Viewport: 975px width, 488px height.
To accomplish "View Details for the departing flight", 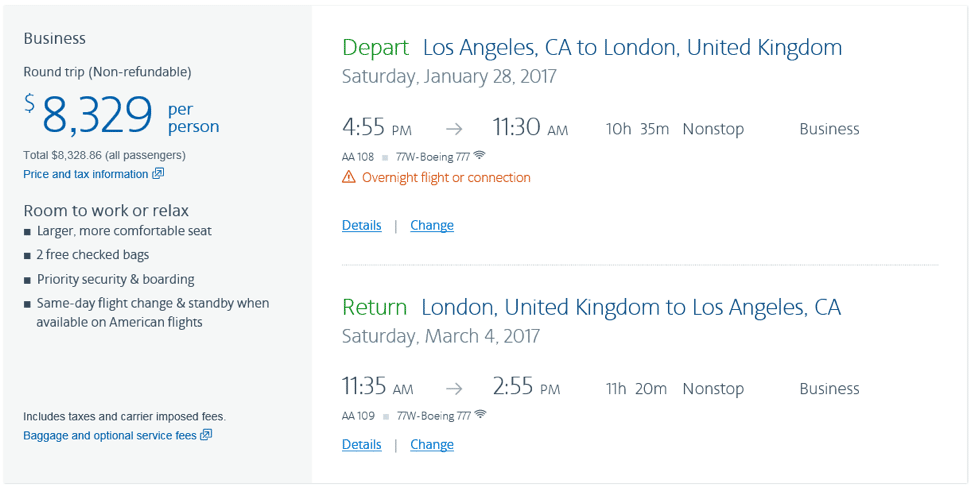I will (361, 225).
